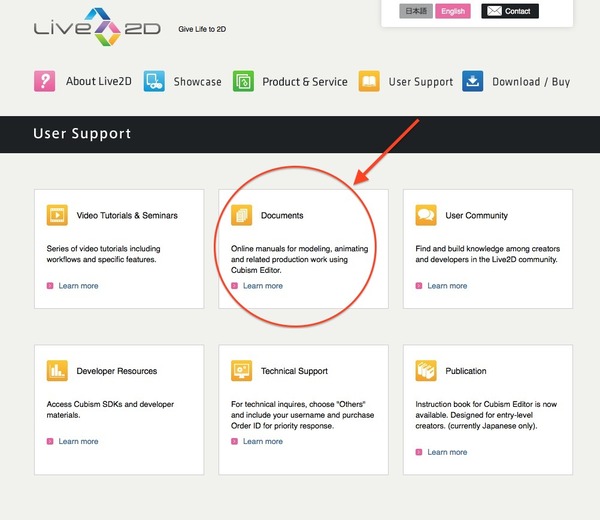600x520 pixels.
Task: Click the Give Life to 2D tagline
Action: click(x=202, y=29)
